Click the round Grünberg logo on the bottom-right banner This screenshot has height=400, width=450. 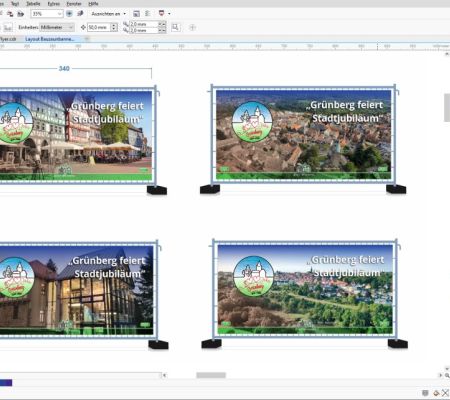point(253,276)
